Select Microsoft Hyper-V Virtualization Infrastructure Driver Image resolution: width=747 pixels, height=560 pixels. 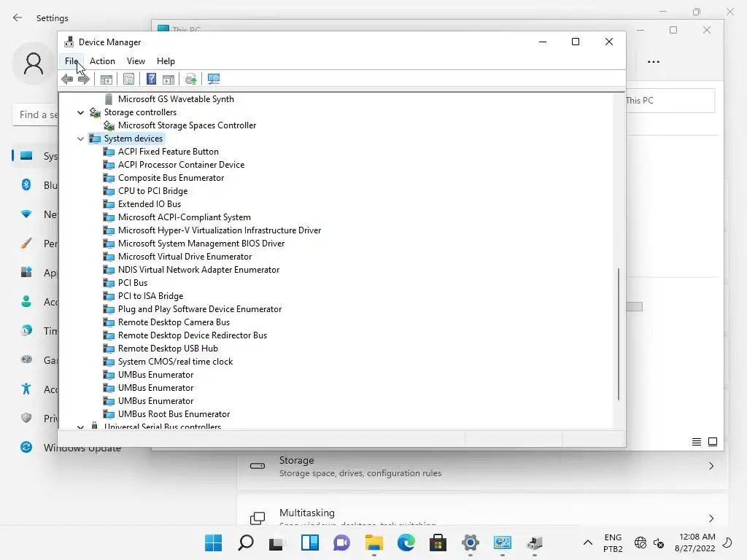point(220,230)
